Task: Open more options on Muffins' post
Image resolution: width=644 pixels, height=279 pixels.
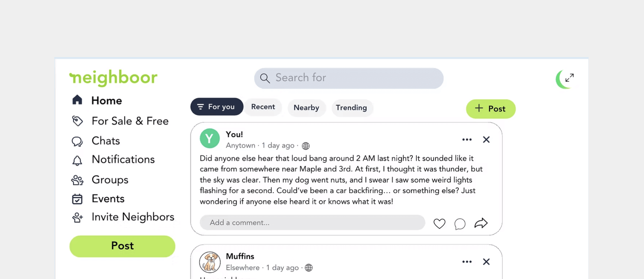Action: click(467, 262)
